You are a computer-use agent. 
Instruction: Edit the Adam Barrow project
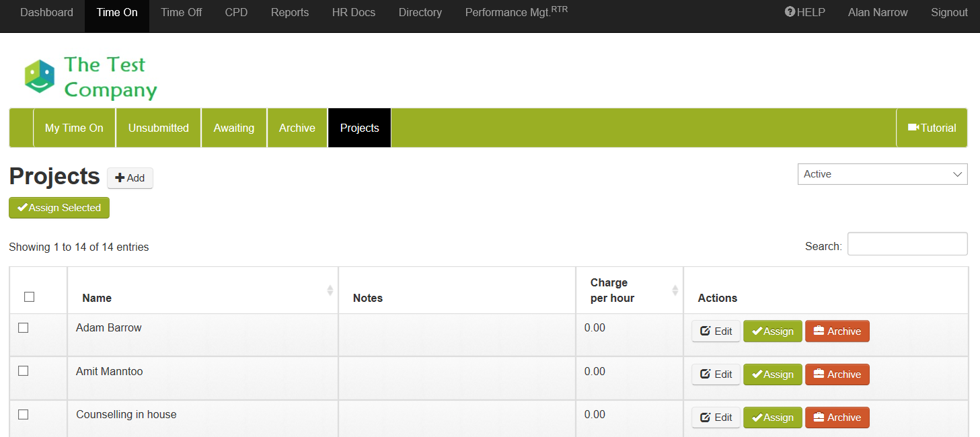[716, 331]
